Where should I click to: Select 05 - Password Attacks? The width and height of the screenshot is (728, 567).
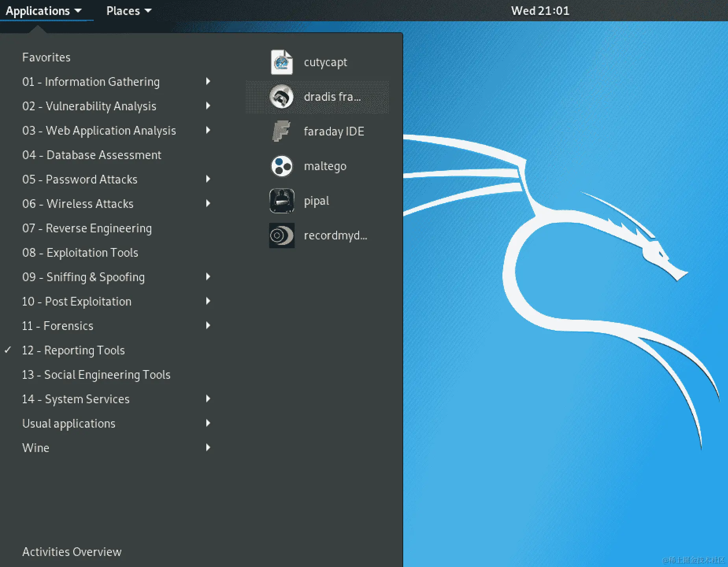[80, 180]
